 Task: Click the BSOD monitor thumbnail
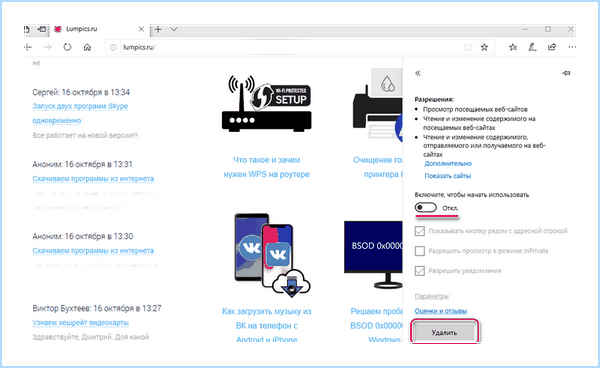tap(373, 254)
